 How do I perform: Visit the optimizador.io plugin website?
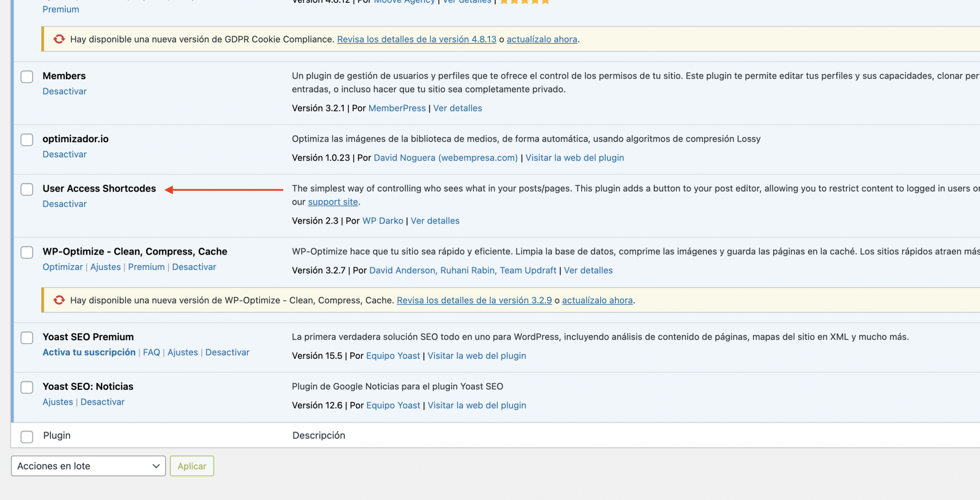click(x=575, y=157)
